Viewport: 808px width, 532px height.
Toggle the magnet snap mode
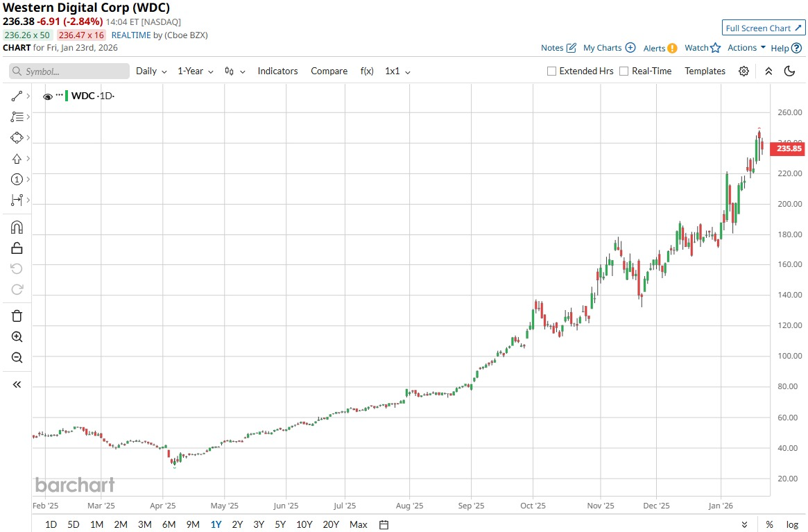(17, 228)
